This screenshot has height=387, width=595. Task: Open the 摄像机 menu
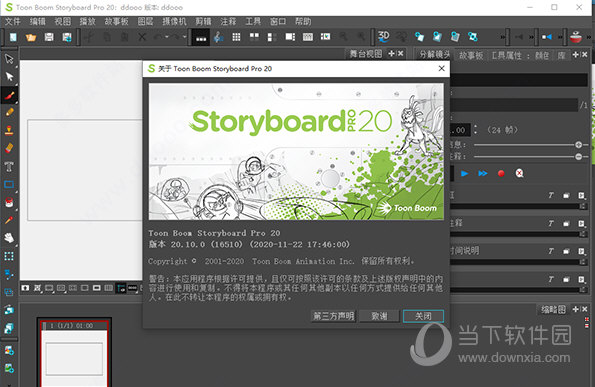click(x=174, y=22)
